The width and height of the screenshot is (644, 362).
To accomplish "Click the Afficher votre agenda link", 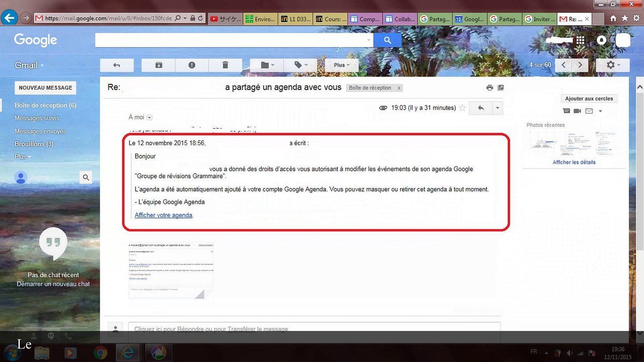I will 164,215.
